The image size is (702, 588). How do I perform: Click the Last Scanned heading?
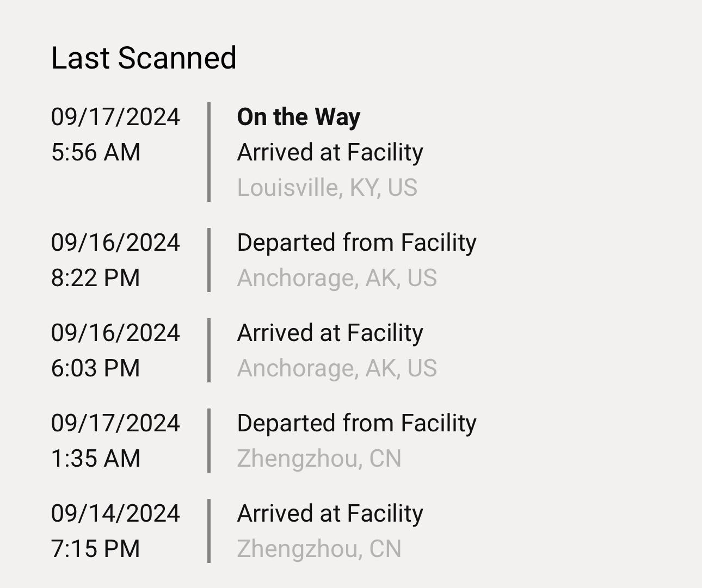click(x=144, y=58)
